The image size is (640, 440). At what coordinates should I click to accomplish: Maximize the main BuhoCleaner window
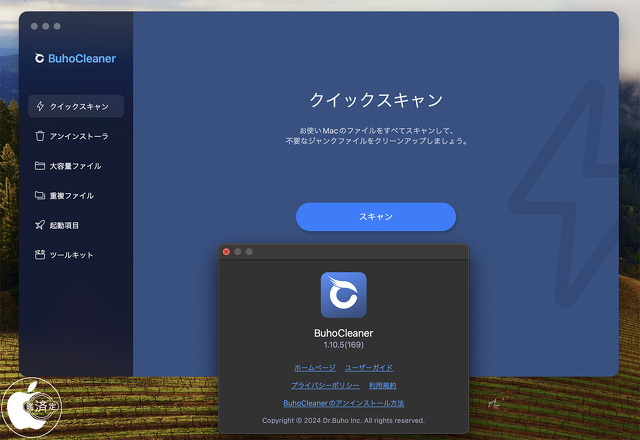58,26
